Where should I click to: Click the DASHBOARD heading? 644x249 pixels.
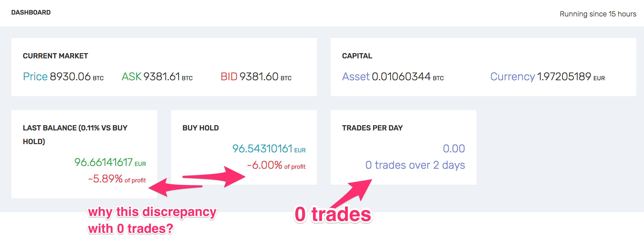click(x=31, y=12)
